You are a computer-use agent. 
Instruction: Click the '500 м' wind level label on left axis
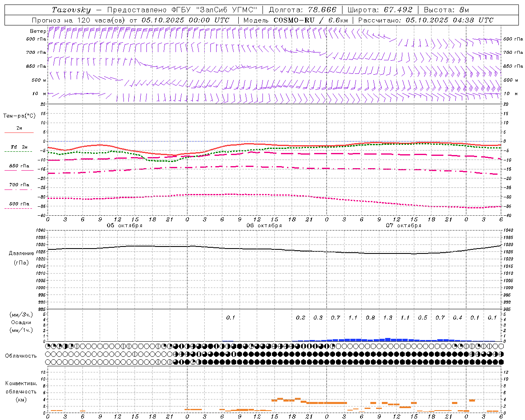(39, 80)
